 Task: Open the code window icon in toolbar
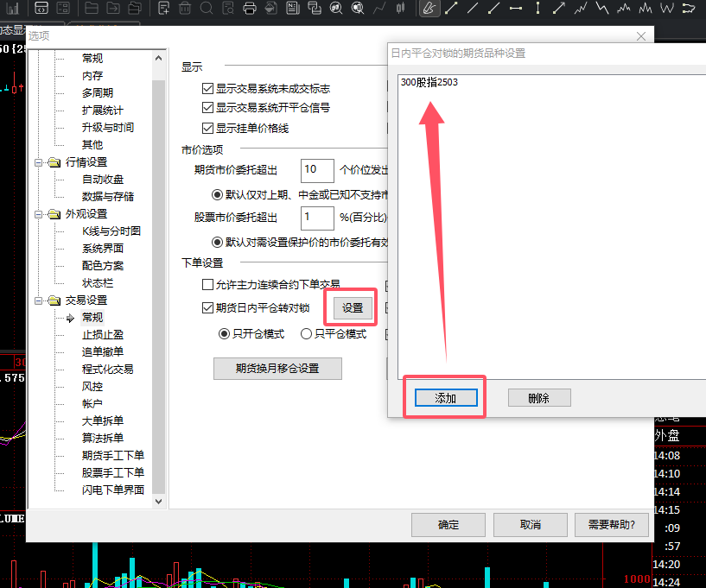41,8
